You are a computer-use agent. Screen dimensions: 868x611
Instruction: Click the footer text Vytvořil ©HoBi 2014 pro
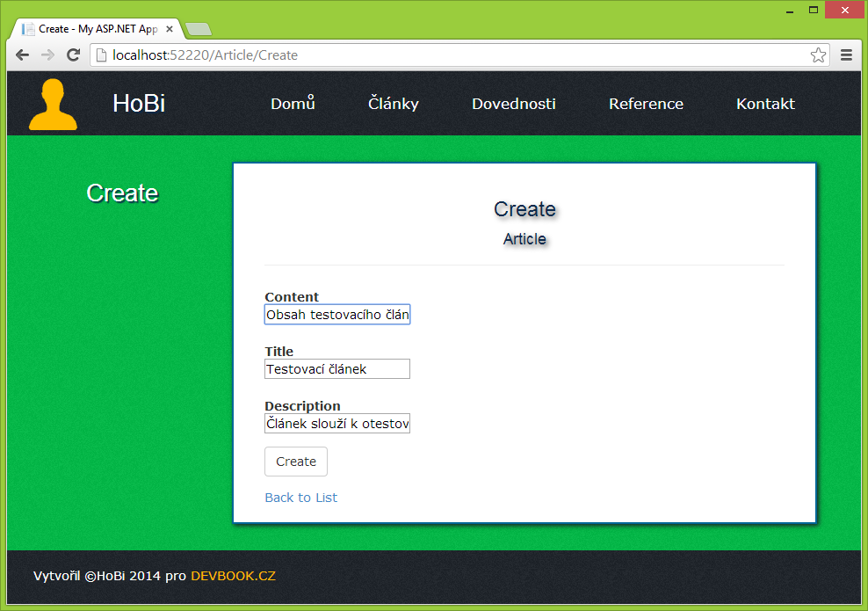tap(110, 576)
